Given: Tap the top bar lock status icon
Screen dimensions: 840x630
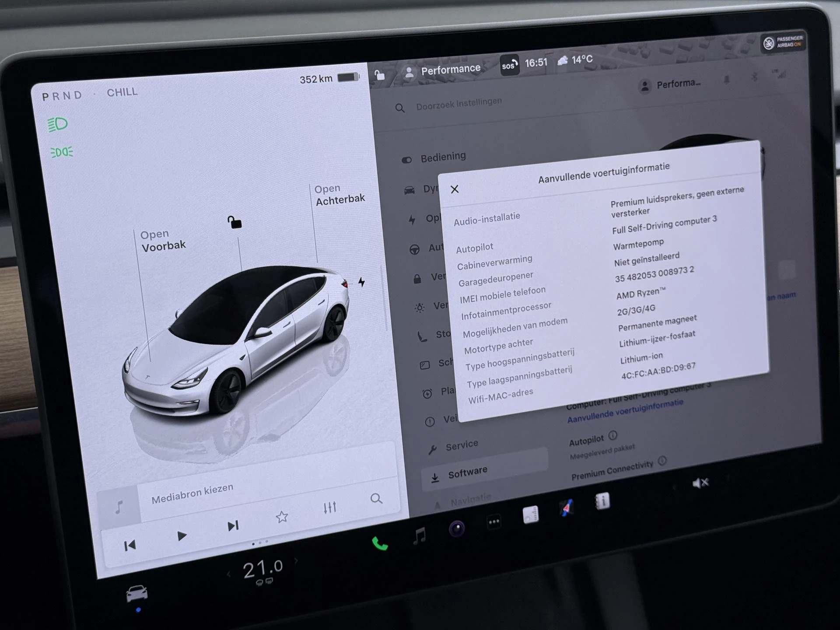Looking at the screenshot, I should pos(379,75).
